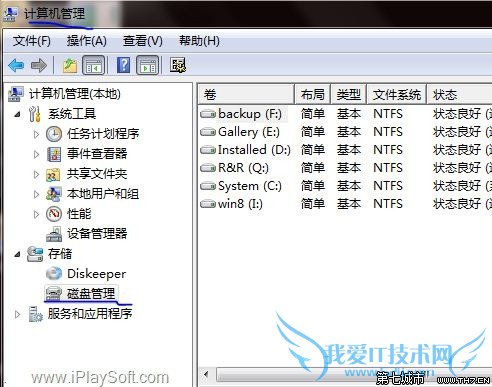This screenshot has width=492, height=387.
Task: Sort by the 卷 column header
Action: tap(246, 95)
